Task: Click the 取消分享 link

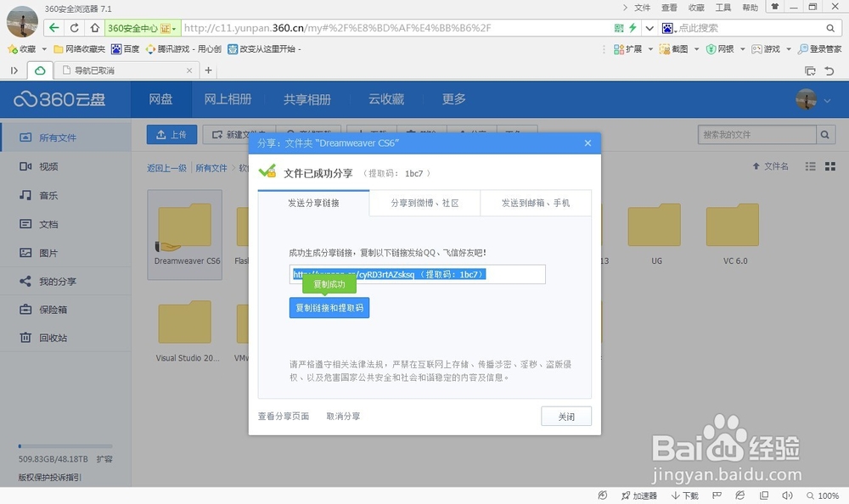Action: pos(343,416)
